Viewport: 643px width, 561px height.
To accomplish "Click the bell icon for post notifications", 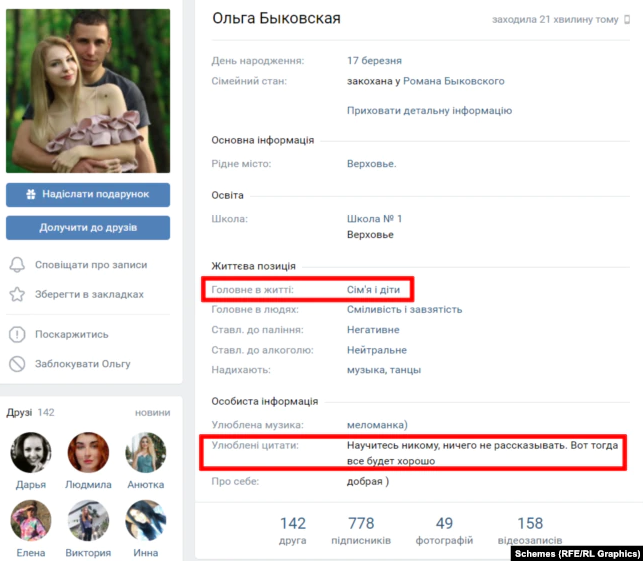I will 17,265.
